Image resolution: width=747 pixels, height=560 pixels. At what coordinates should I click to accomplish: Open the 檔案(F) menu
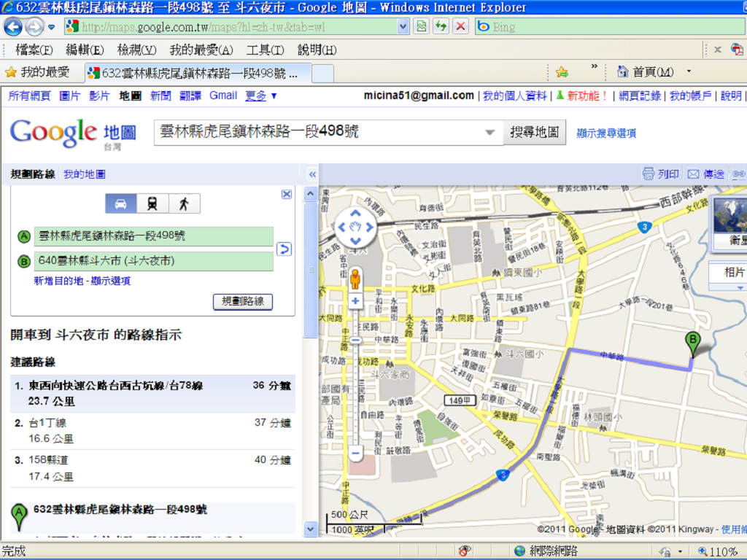click(x=34, y=50)
